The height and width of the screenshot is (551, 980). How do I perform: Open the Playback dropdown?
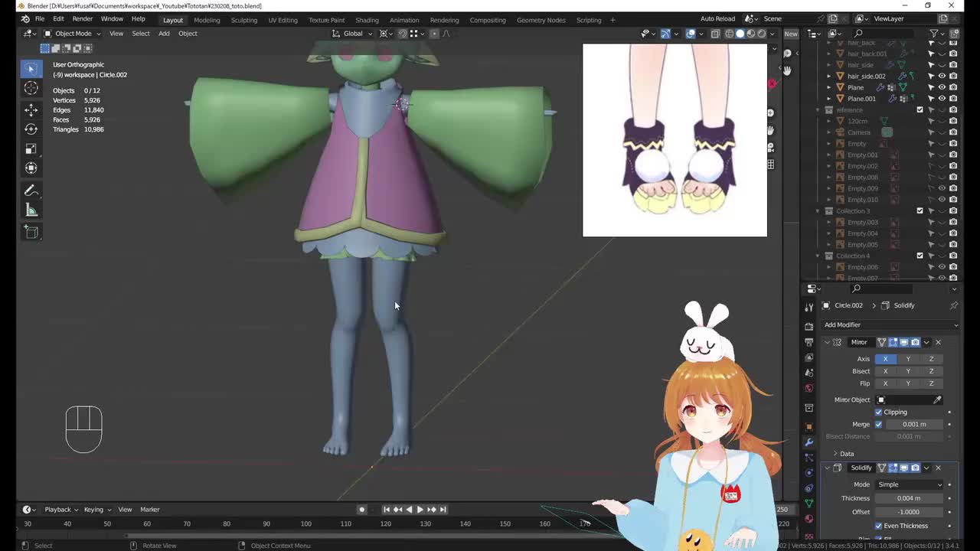[61, 510]
